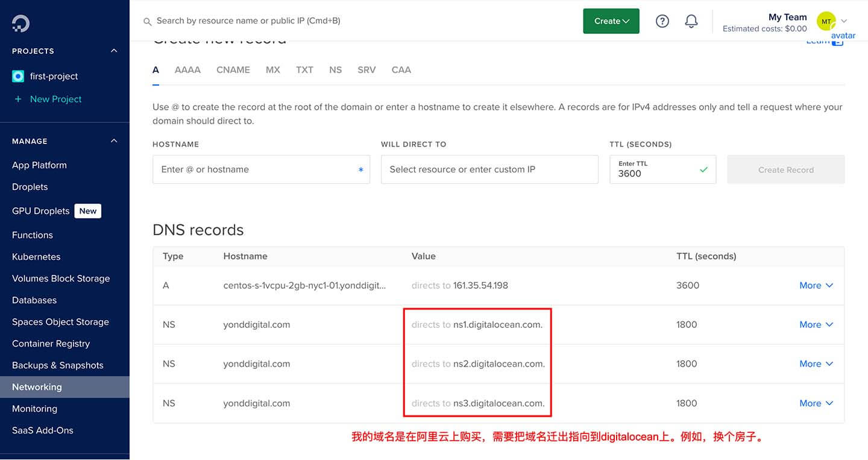Select the A record tab

[156, 70]
